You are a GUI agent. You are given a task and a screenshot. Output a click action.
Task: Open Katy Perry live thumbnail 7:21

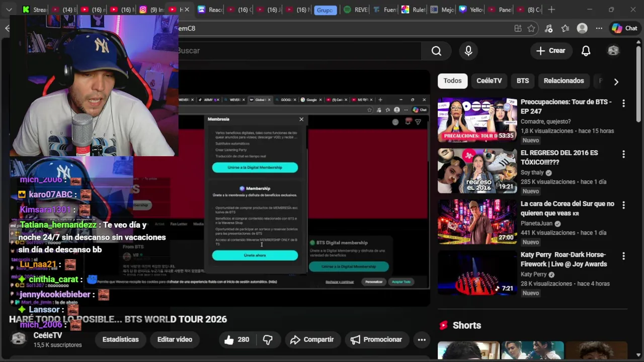point(477,273)
